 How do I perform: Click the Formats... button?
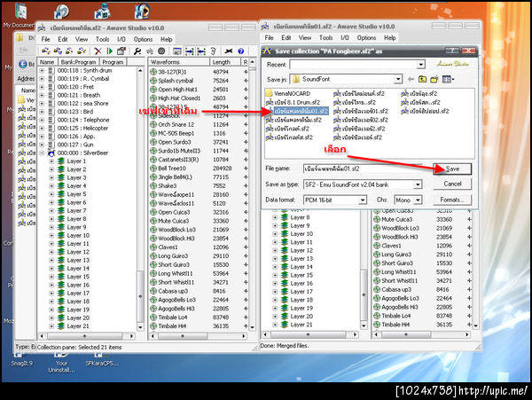click(x=452, y=200)
